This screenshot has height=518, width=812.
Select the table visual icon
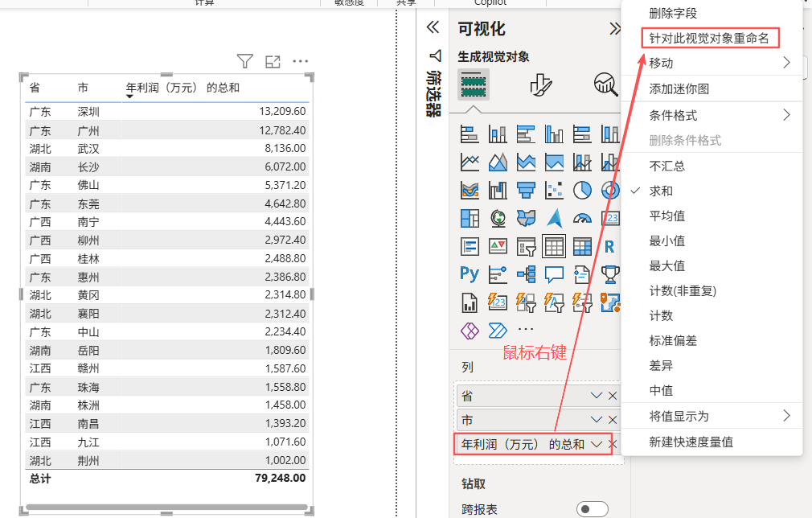554,247
